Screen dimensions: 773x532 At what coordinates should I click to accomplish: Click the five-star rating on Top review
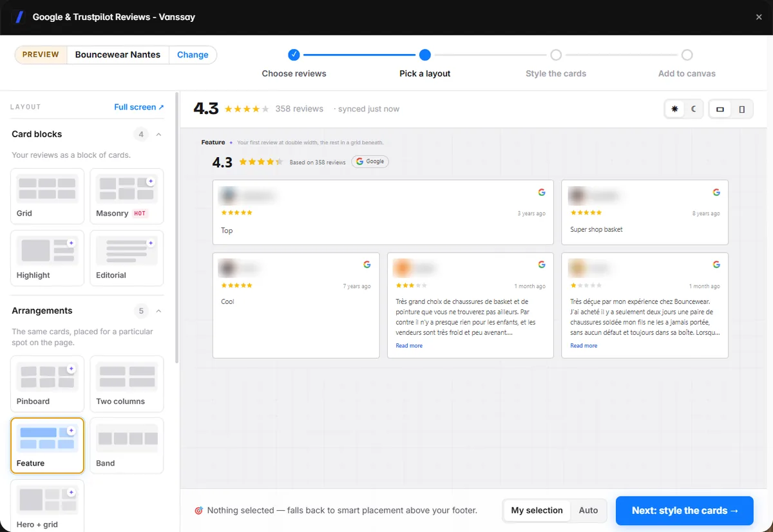(x=236, y=213)
